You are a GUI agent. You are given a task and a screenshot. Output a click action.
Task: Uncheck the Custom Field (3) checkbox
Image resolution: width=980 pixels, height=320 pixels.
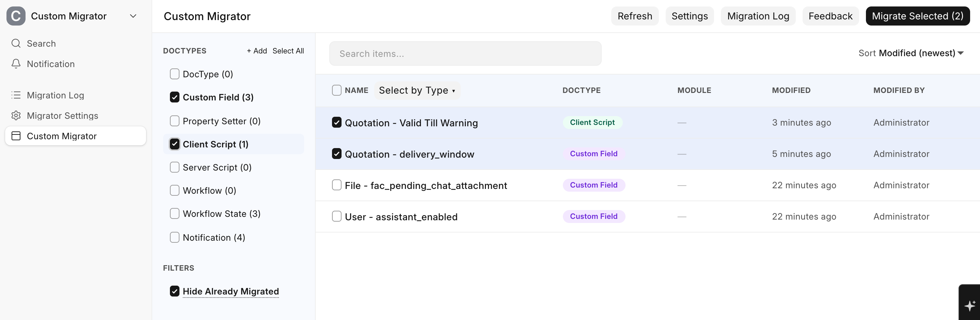click(175, 97)
